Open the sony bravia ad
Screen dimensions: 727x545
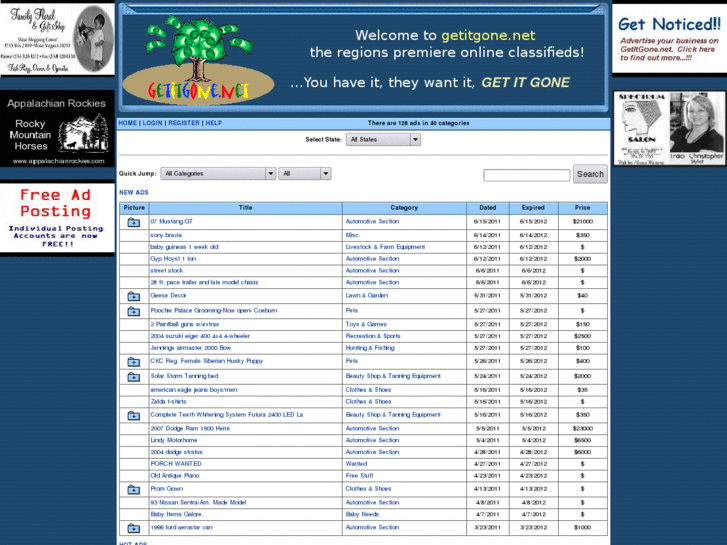[166, 235]
